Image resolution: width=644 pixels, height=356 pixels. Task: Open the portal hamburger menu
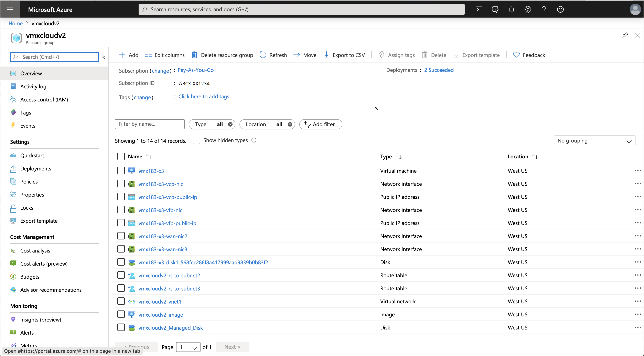[10, 10]
